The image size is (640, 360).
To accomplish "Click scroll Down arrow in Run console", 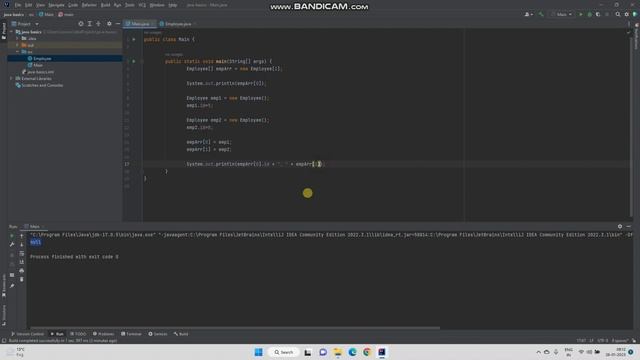I will (x=22, y=244).
